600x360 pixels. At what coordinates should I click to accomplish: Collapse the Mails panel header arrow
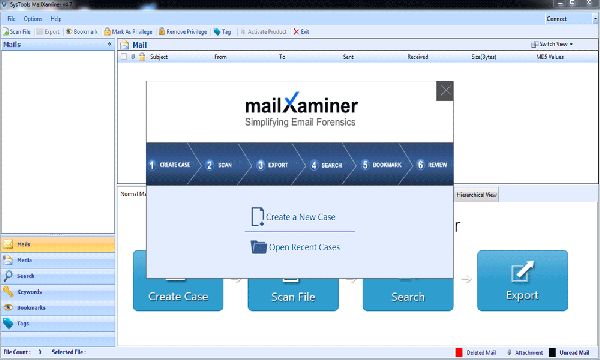pos(110,44)
